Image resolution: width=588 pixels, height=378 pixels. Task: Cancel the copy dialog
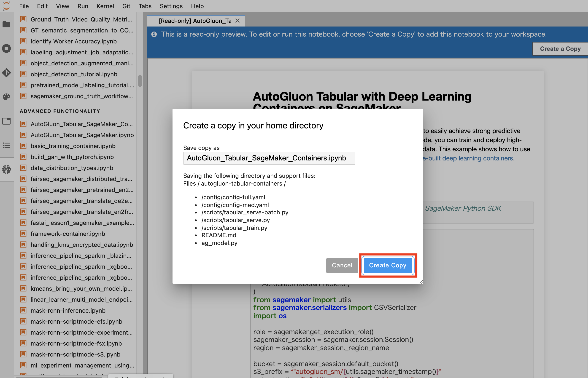tap(342, 265)
